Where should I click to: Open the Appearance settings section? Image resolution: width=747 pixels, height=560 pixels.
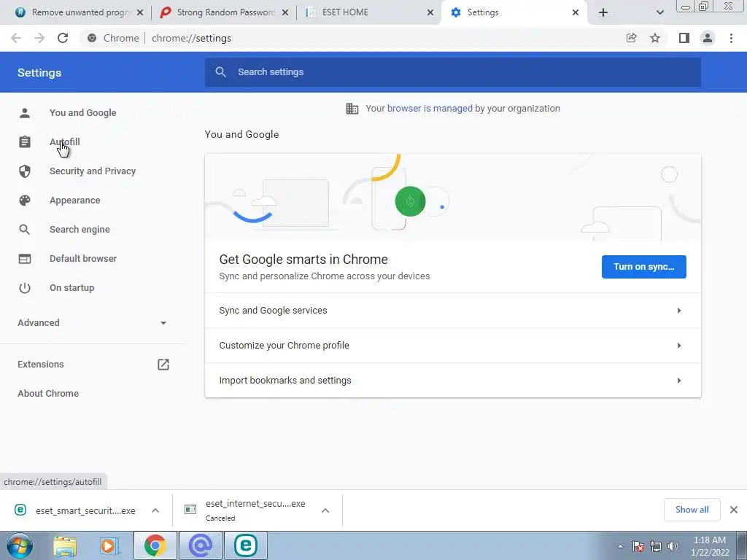(75, 201)
